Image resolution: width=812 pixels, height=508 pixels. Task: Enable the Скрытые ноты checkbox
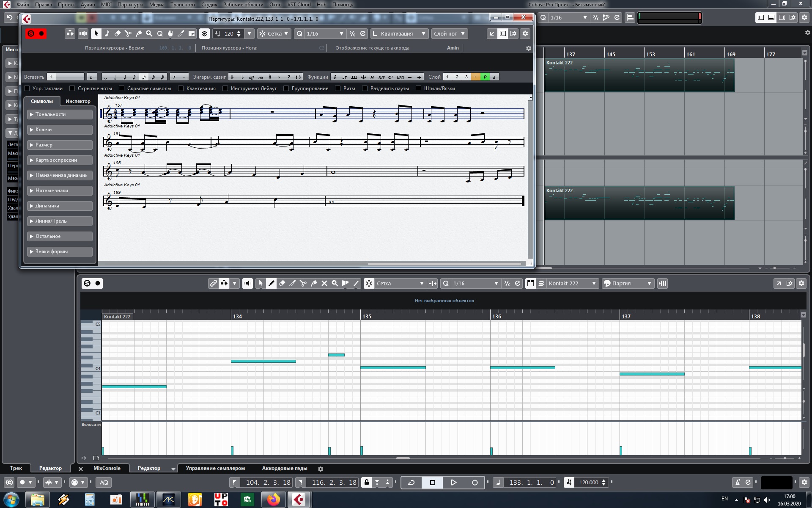coord(72,88)
